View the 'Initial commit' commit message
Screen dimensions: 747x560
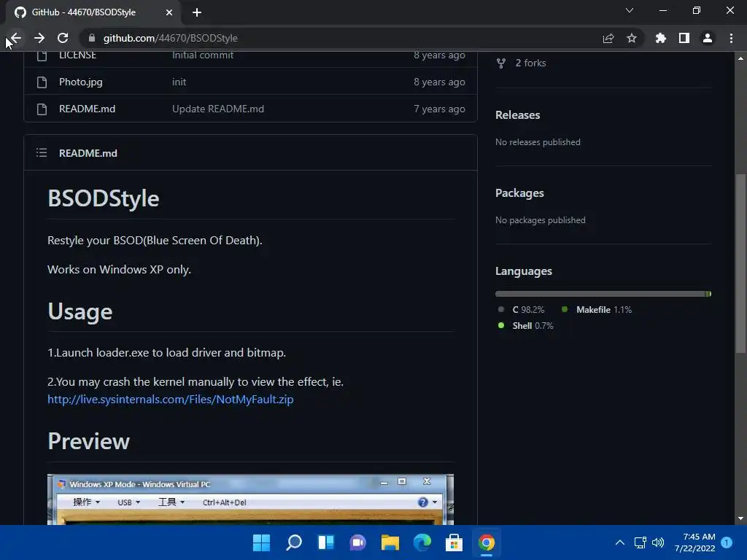tap(203, 55)
